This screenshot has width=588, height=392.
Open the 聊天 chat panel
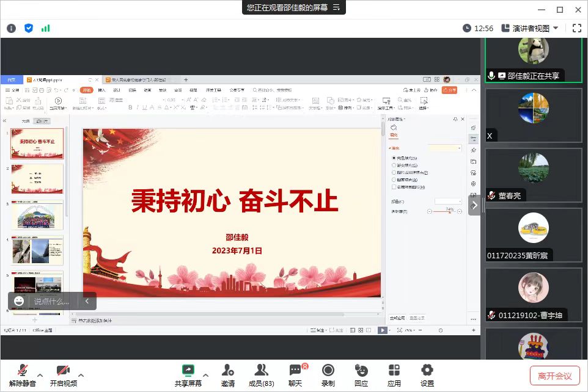pyautogui.click(x=295, y=375)
